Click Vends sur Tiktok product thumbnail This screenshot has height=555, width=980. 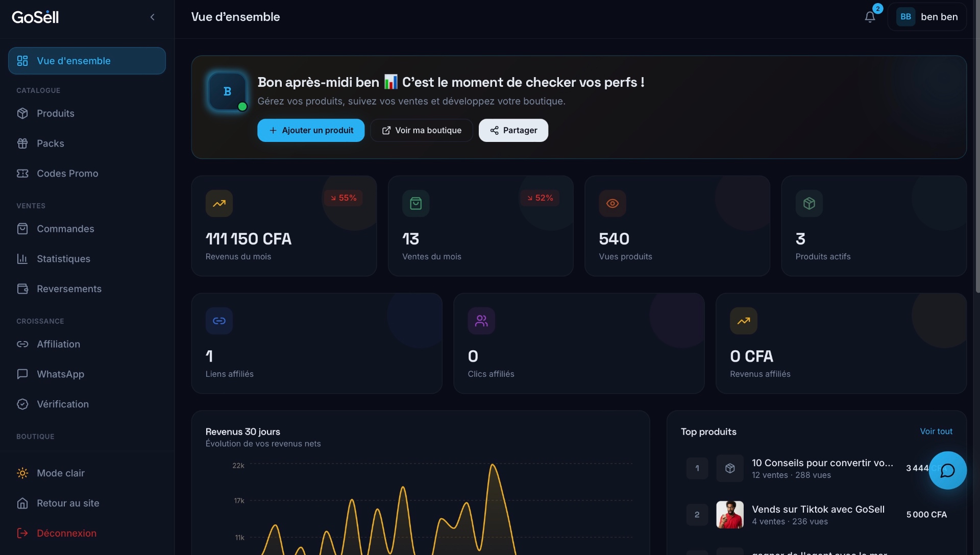coord(729,515)
